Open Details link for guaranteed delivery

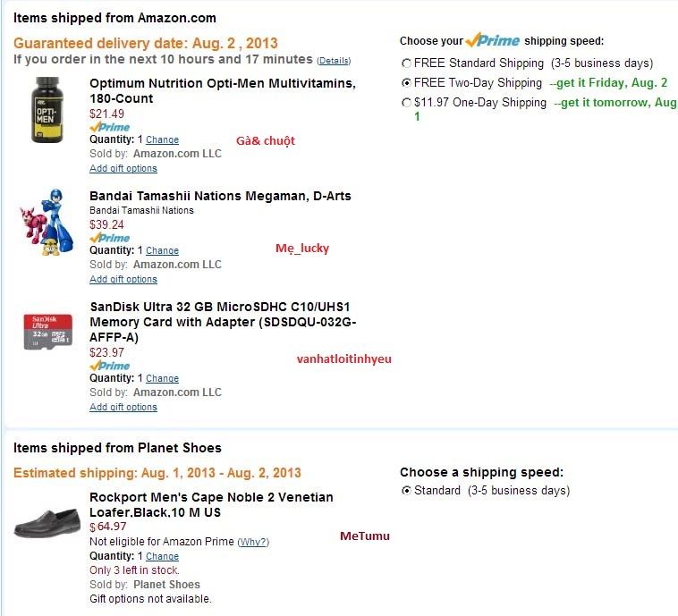coord(334,61)
